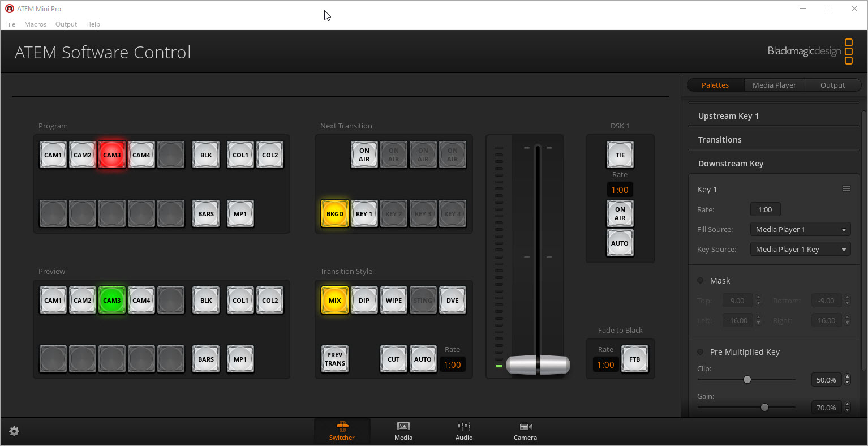The image size is (868, 446).
Task: Open the Macros menu
Action: (x=35, y=24)
